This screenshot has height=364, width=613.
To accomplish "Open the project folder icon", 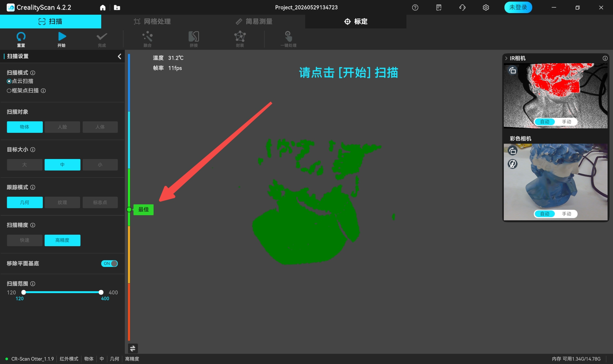I will coord(117,7).
